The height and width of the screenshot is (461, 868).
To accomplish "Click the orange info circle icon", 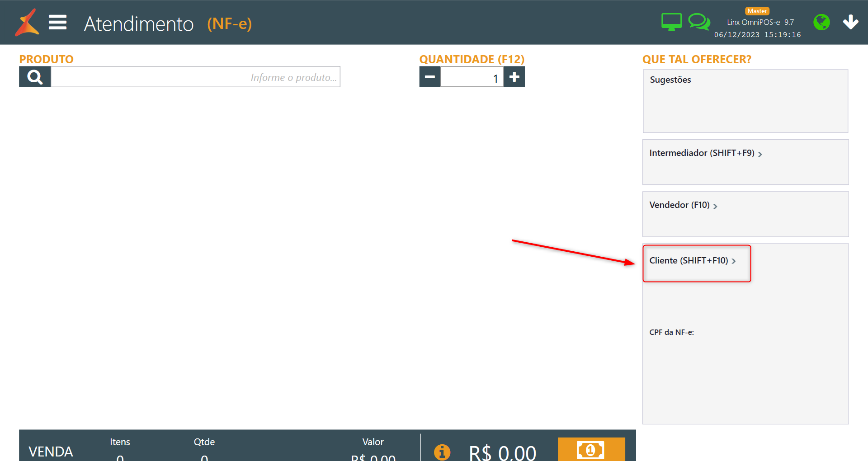I will 442,452.
